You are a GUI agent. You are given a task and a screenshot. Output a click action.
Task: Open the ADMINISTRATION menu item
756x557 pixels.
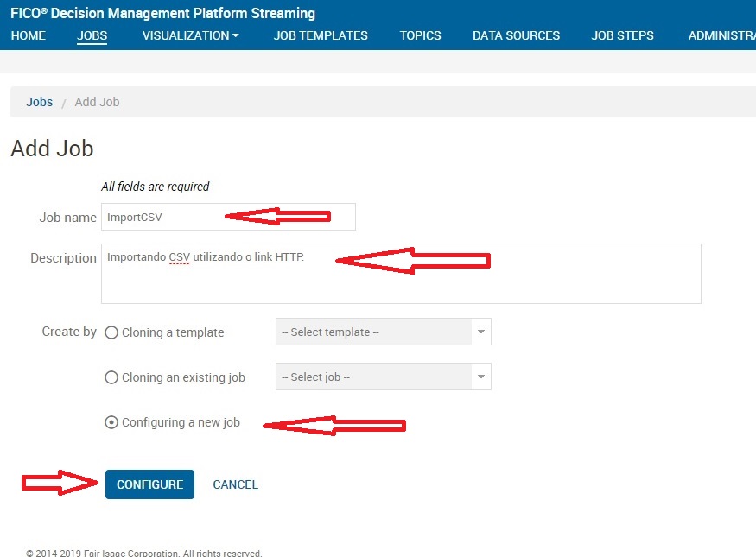pos(721,35)
